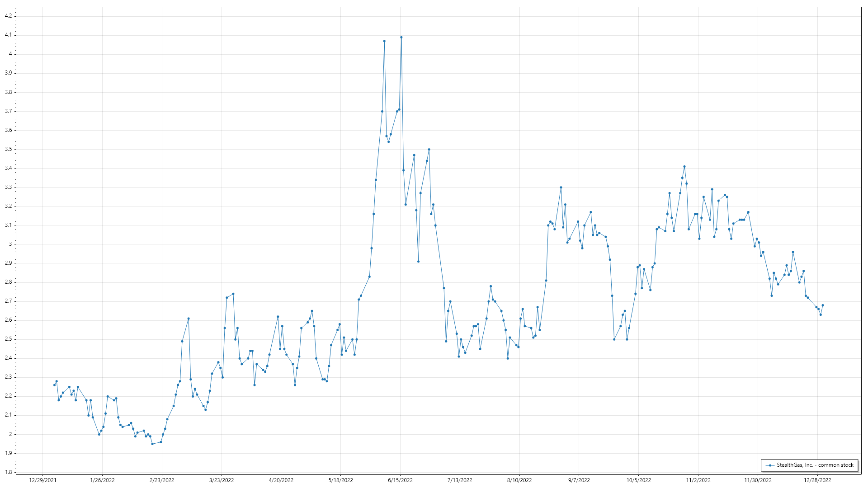The image size is (868, 488).
Task: Click the 4.07 peak just before 6/15/2022
Action: [384, 41]
